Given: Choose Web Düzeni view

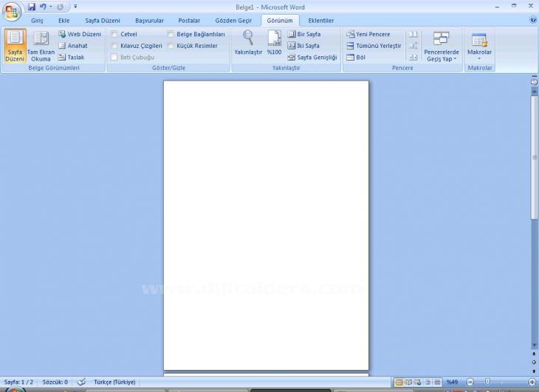Looking at the screenshot, I should [x=80, y=34].
